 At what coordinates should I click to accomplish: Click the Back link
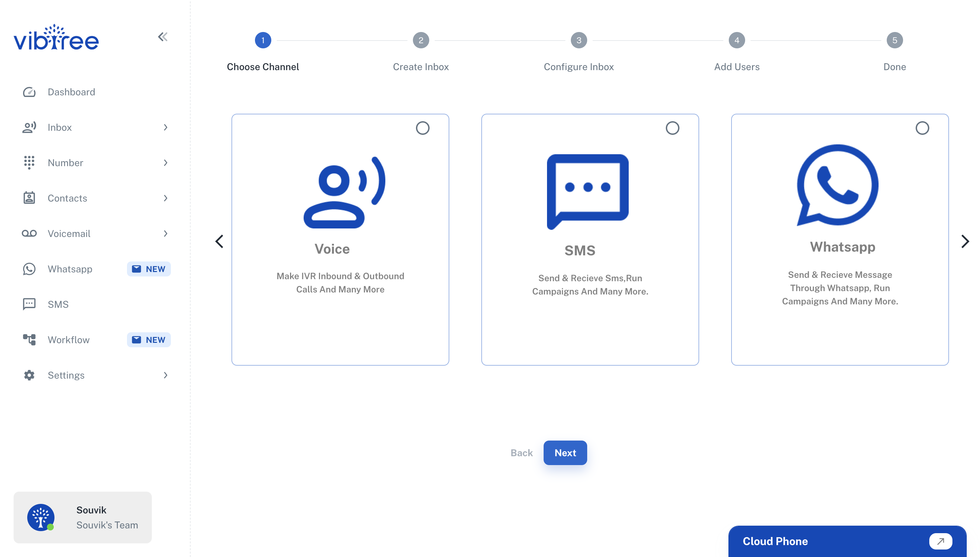[521, 452]
